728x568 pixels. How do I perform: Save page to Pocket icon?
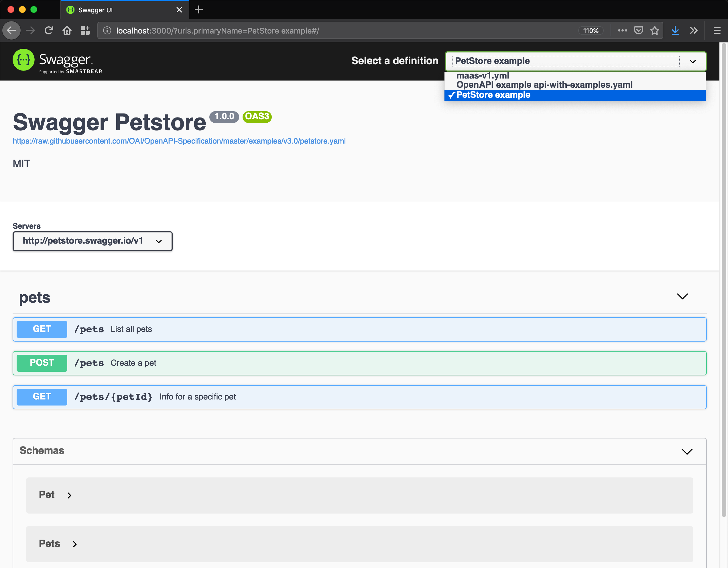(x=638, y=31)
